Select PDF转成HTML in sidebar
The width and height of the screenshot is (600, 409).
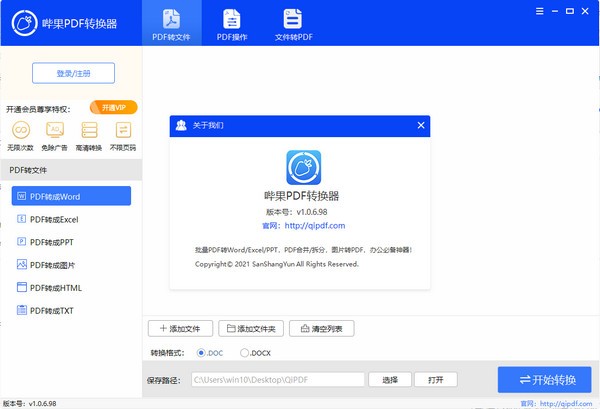coord(71,288)
